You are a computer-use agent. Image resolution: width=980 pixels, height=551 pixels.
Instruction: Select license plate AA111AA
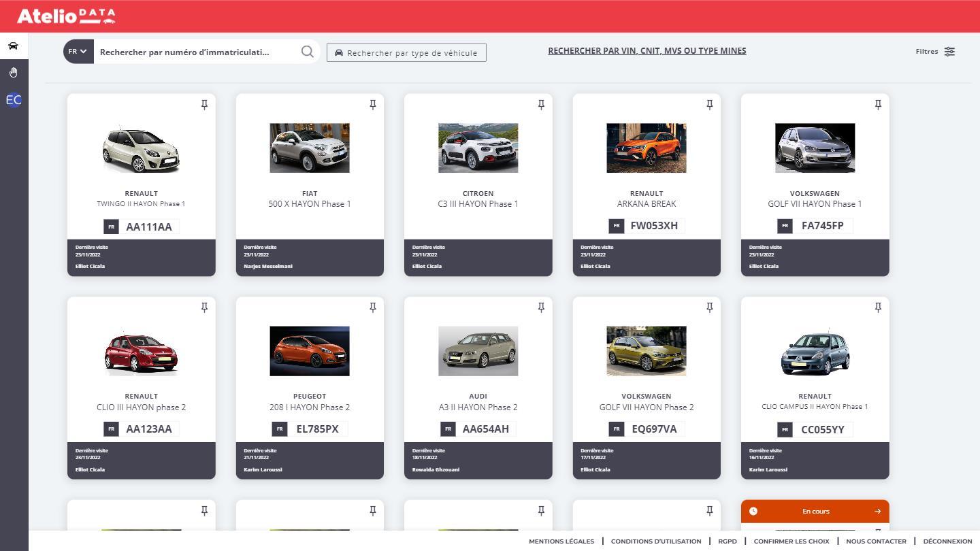point(142,227)
